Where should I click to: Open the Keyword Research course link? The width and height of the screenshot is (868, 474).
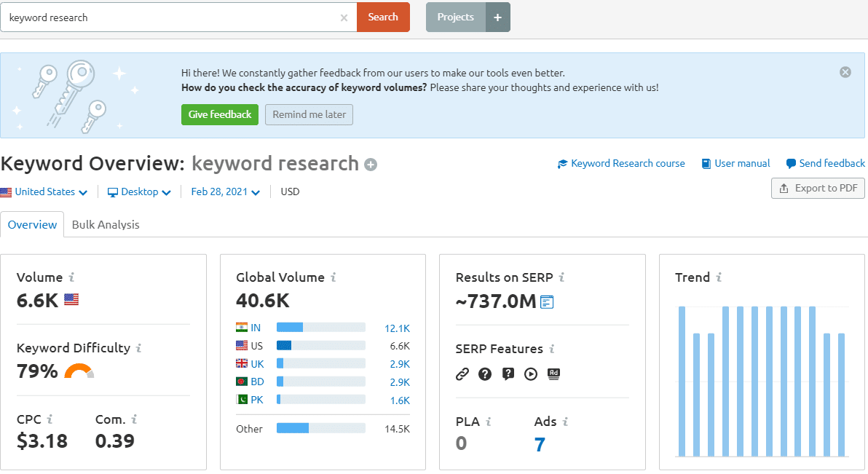(x=621, y=164)
